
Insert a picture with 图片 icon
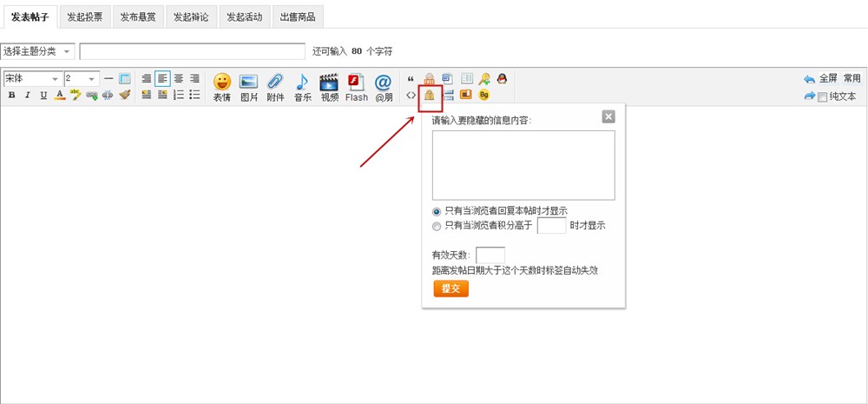[x=248, y=88]
